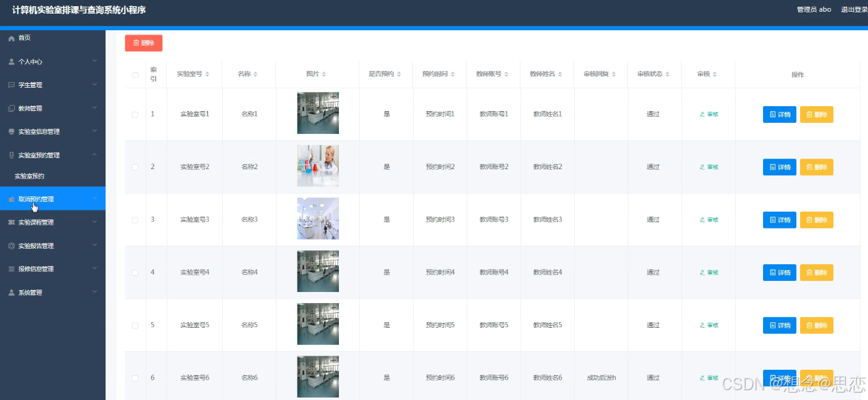Click 审核 pencil icon in 实验室号3 row
This screenshot has height=400, width=868.
tap(702, 220)
